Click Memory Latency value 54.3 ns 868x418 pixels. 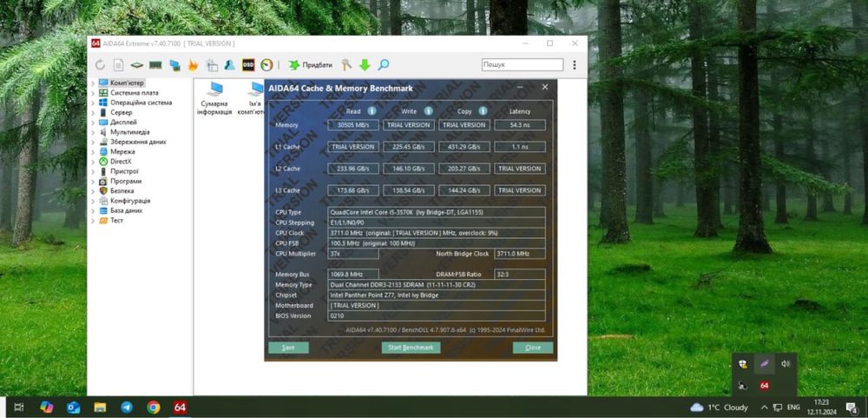coord(519,125)
